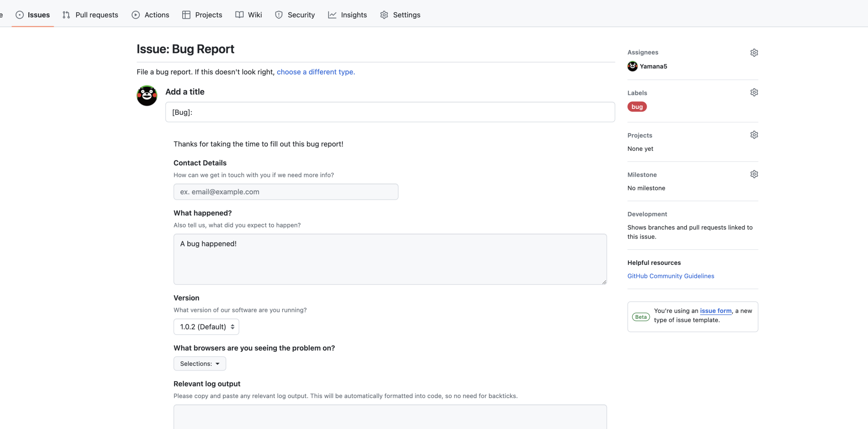
Task: Open the Labels settings gear
Action: pos(754,92)
